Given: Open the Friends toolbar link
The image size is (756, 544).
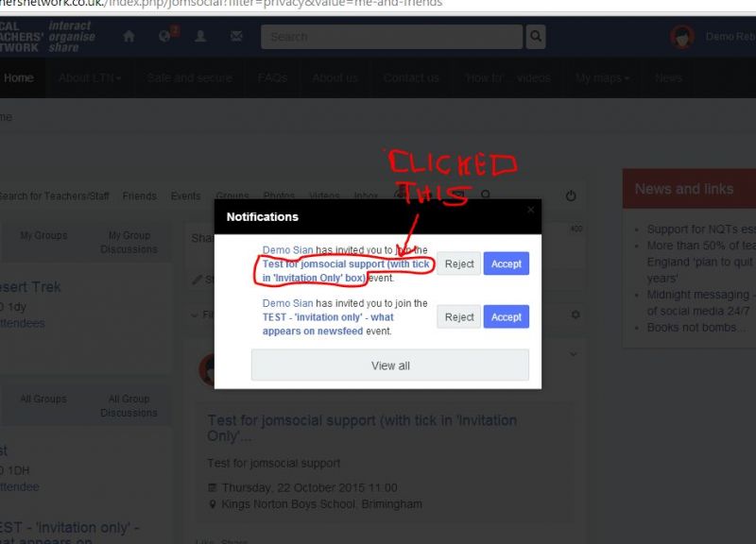Looking at the screenshot, I should coord(139,196).
